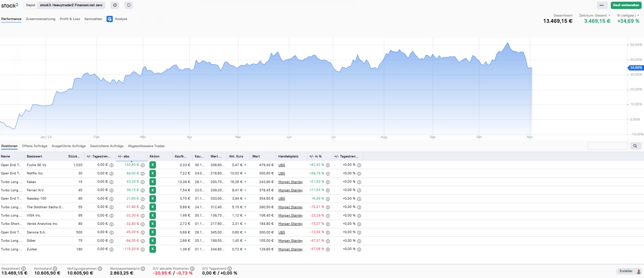644x278 pixels.
Task: Click info icon next to Kontostand label
Action: [55, 269]
